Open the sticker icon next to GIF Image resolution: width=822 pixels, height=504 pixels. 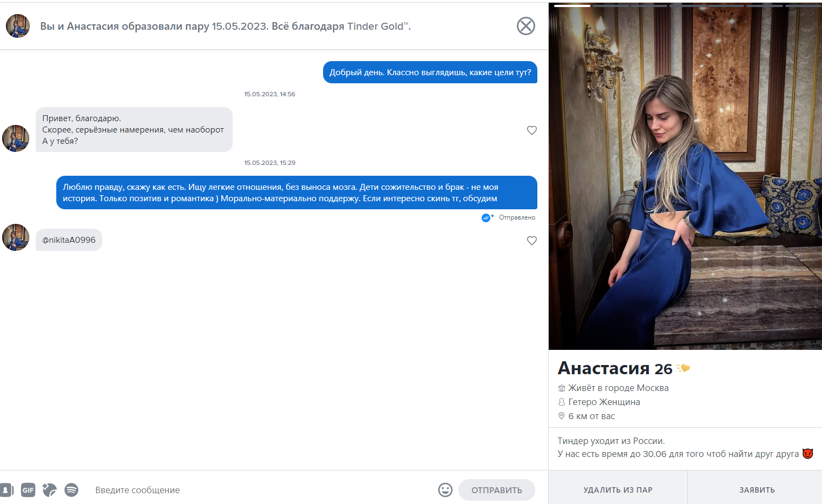(x=49, y=490)
